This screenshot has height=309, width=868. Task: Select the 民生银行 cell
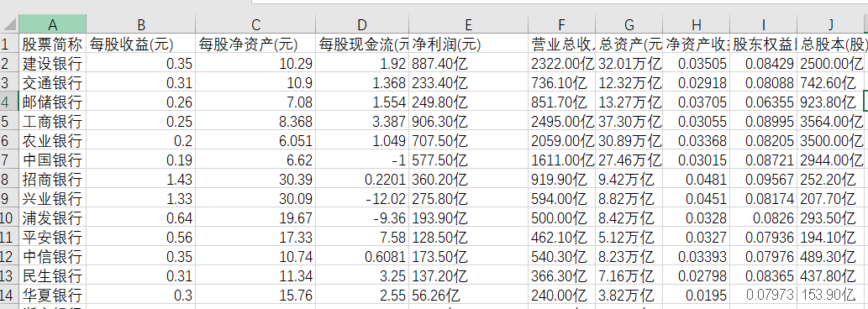53,275
